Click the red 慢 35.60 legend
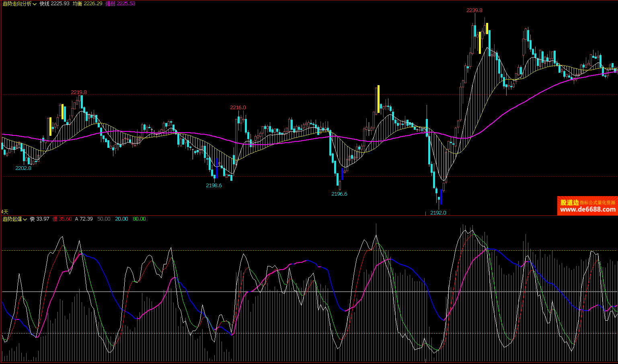Screen dimensions: 618x364 point(62,219)
